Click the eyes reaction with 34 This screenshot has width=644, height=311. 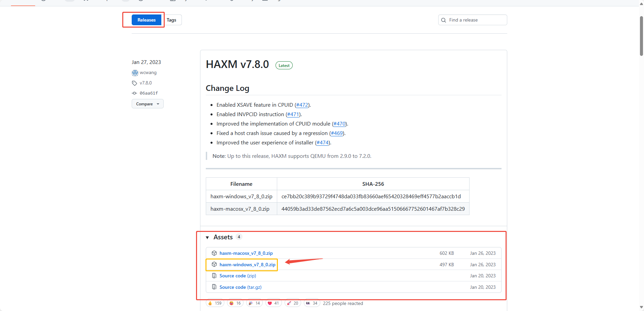[312, 303]
